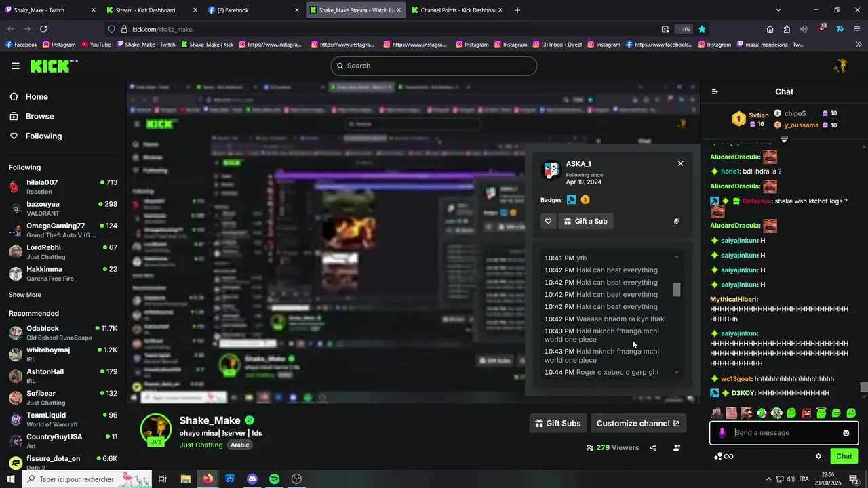The image size is (868, 488).
Task: Click the gold rank 1 Svfian badge
Action: tap(738, 119)
